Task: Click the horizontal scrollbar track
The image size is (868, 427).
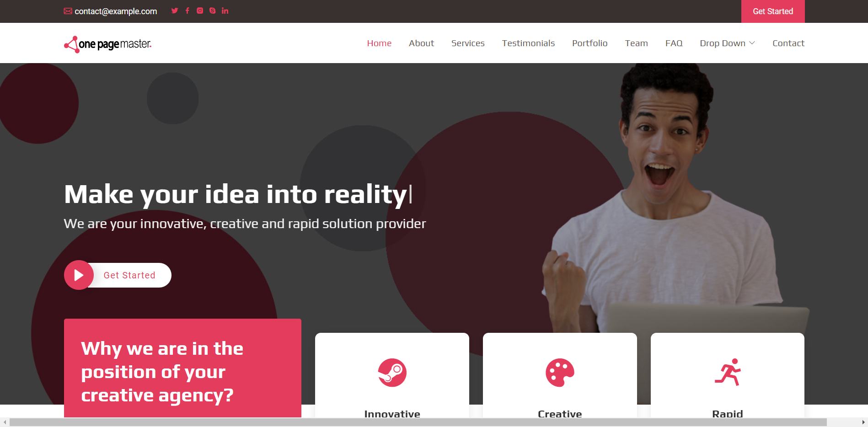Action: coord(418,422)
